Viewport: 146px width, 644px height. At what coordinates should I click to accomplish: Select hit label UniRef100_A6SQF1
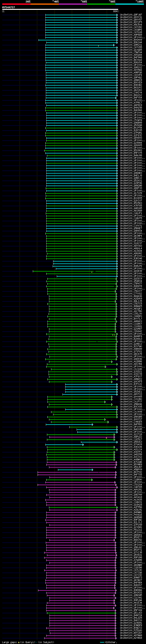click(131, 309)
